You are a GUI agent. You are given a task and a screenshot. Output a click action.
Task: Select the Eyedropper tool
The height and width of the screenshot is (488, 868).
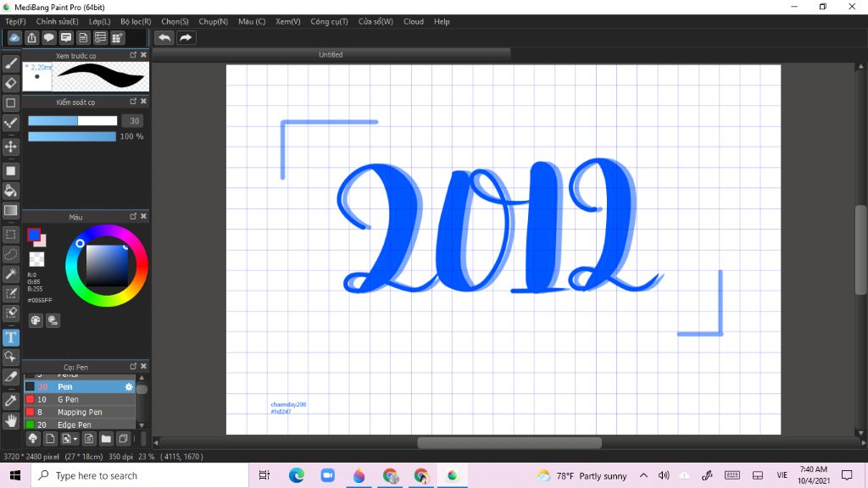pyautogui.click(x=10, y=401)
